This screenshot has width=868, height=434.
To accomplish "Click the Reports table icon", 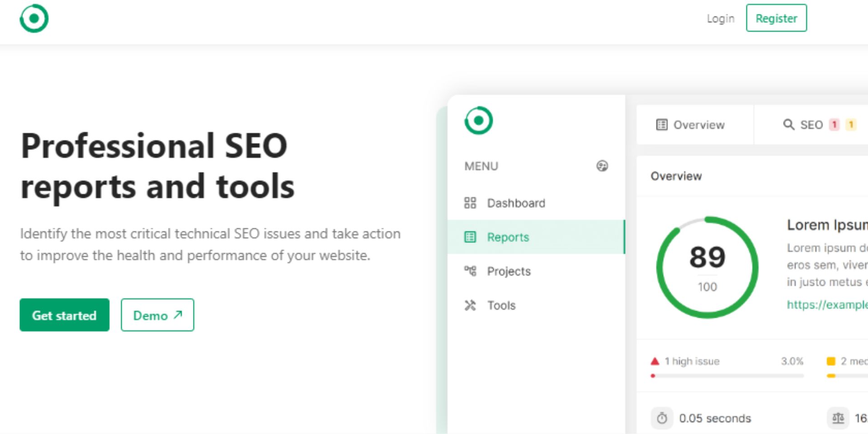I will 470,237.
